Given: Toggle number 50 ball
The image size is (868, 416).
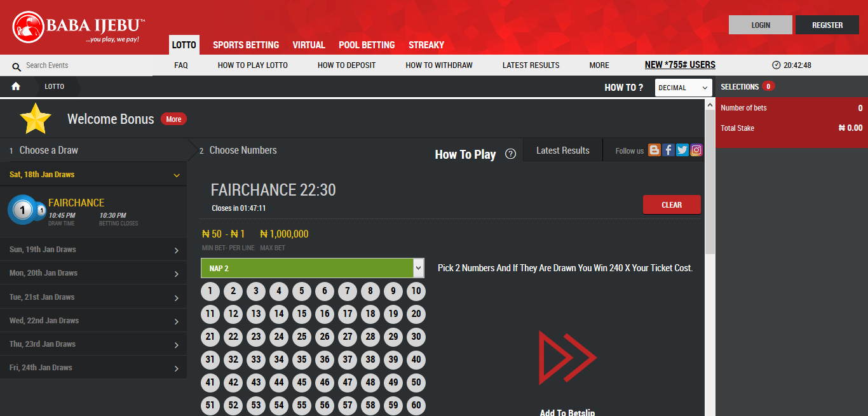Looking at the screenshot, I should point(416,382).
